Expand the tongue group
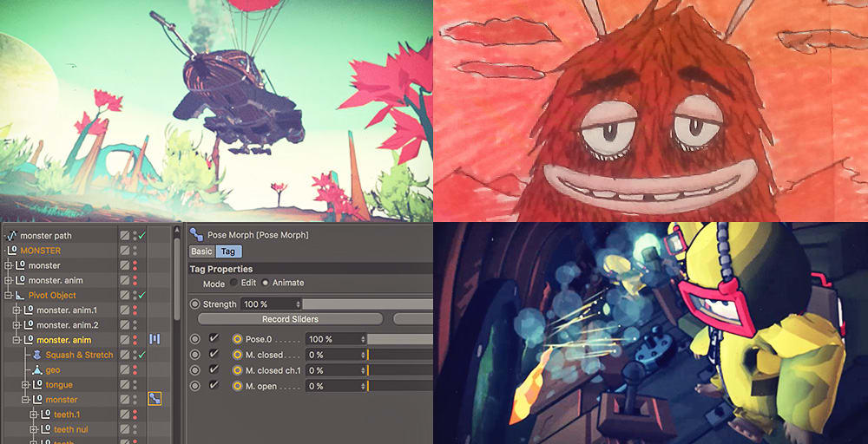 click(24, 385)
